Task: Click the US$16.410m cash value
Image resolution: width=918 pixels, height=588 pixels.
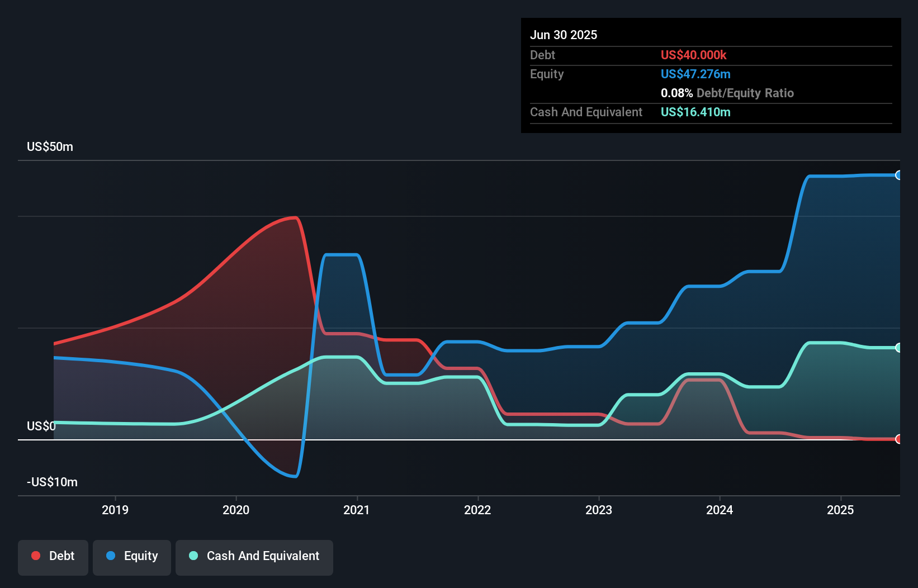Action: coord(695,112)
